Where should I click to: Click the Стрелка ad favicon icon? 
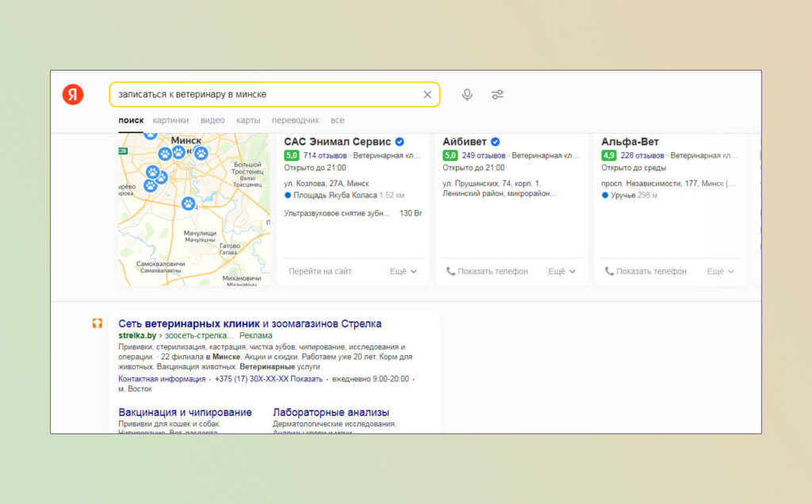point(98,323)
